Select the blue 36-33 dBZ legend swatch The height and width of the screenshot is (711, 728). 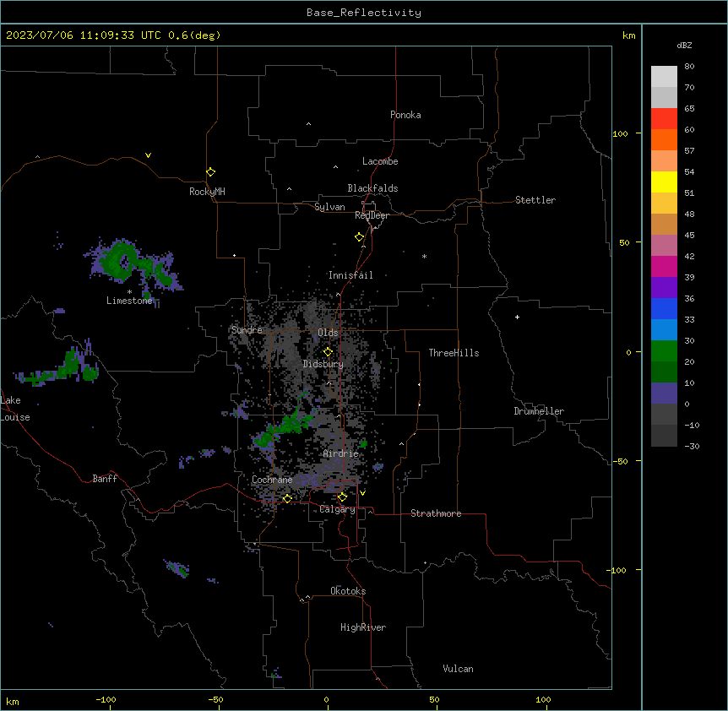[x=664, y=308]
